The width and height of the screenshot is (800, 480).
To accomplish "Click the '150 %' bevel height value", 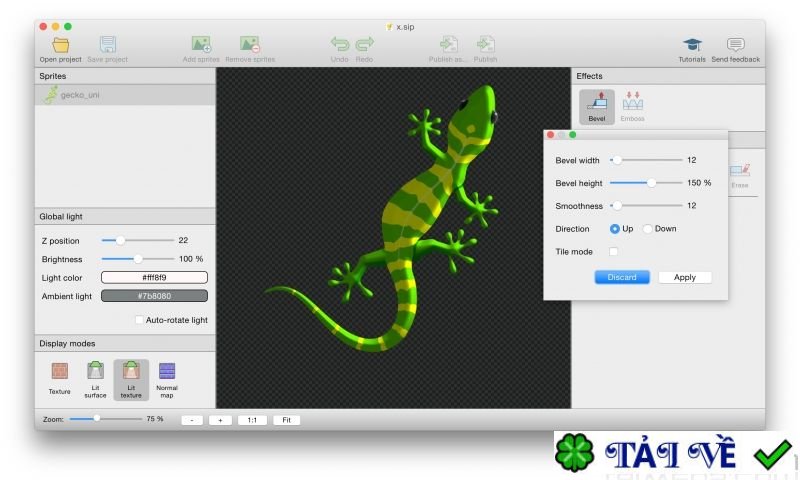I will pos(698,183).
